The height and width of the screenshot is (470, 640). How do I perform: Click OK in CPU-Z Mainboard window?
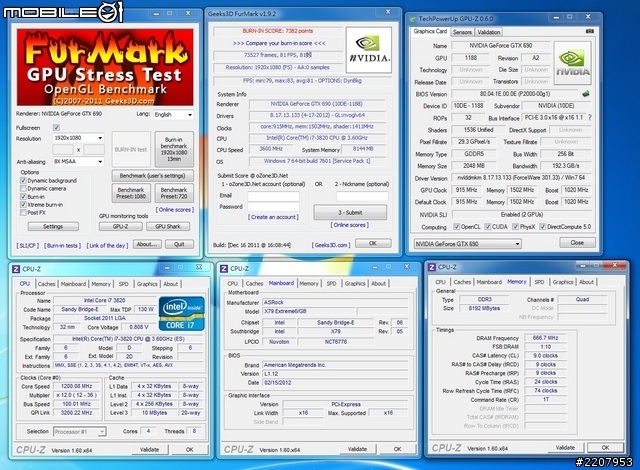[398, 449]
